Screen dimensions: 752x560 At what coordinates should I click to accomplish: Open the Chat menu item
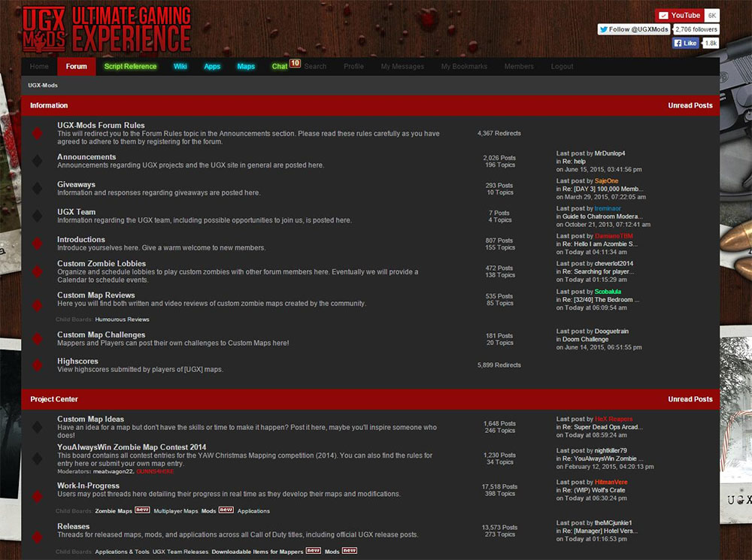280,67
